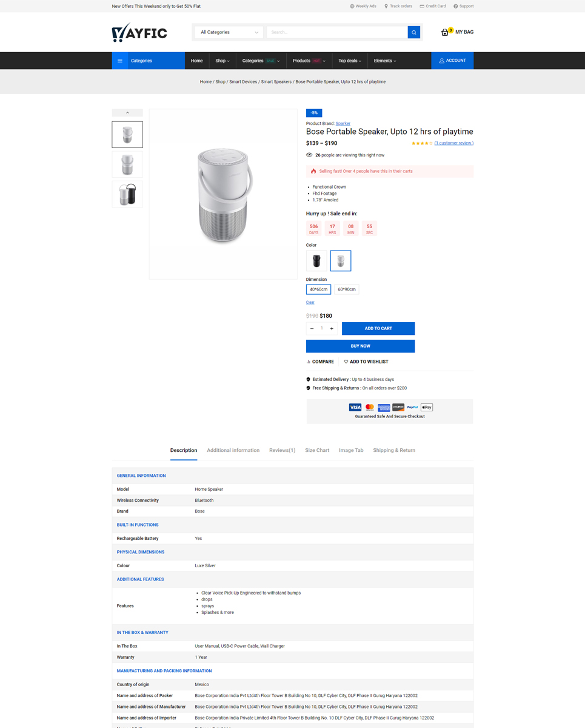Select the 40*60cm dimension option
Screen dimensions: 585x728
[318, 289]
